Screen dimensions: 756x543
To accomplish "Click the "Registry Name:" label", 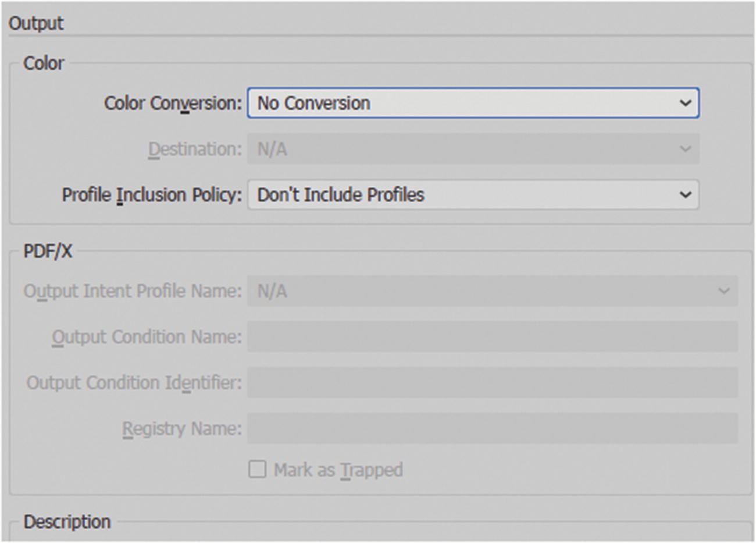I will 181,428.
